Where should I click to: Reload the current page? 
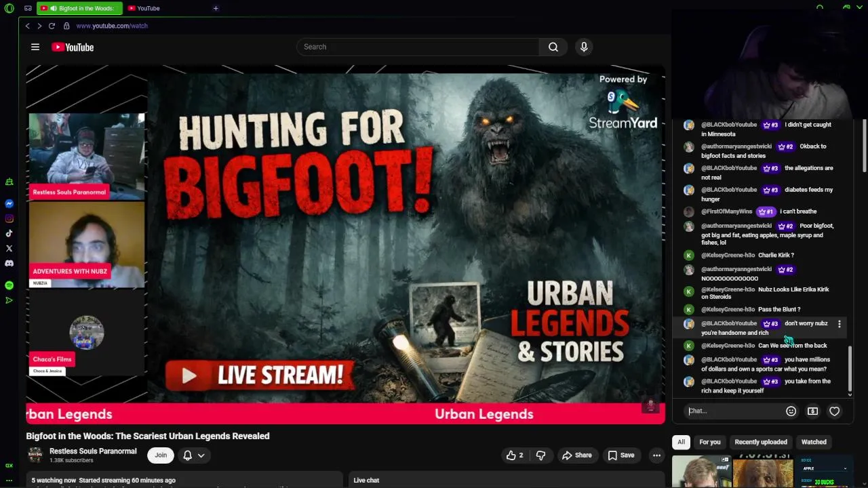point(52,26)
